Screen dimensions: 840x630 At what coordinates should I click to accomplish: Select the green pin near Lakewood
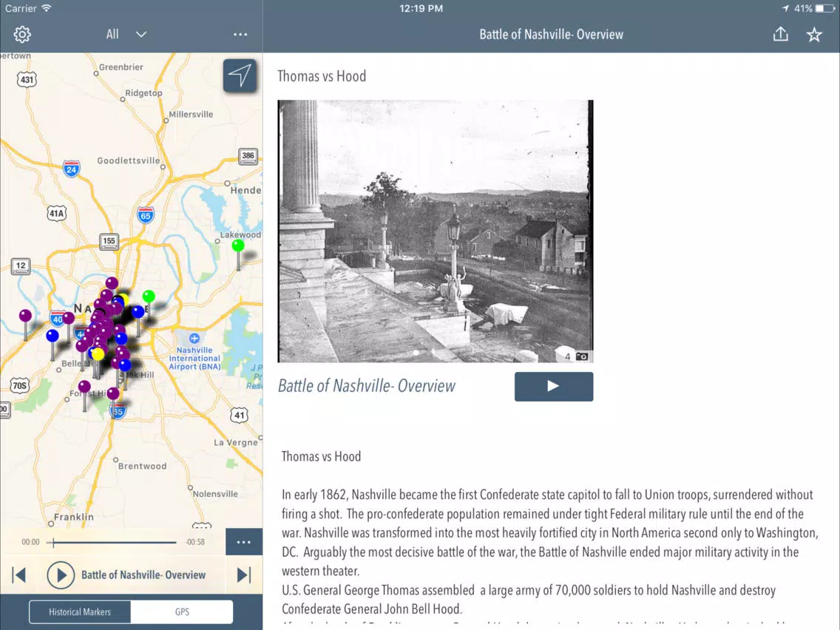click(x=238, y=246)
